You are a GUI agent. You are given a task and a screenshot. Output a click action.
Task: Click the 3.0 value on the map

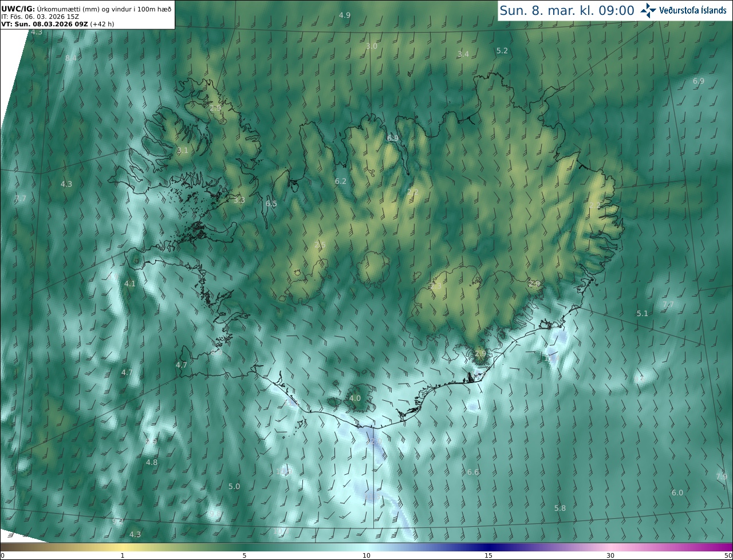click(x=372, y=46)
